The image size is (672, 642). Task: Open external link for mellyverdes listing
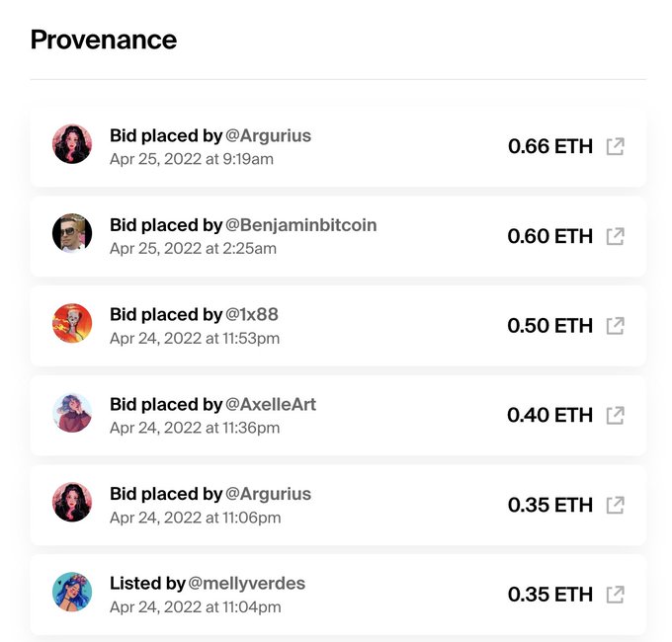pyautogui.click(x=615, y=595)
